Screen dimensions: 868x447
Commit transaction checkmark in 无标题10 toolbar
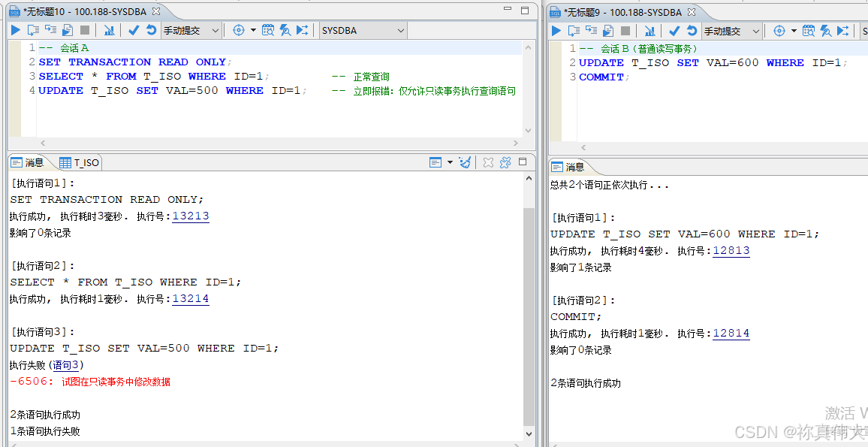pos(134,31)
